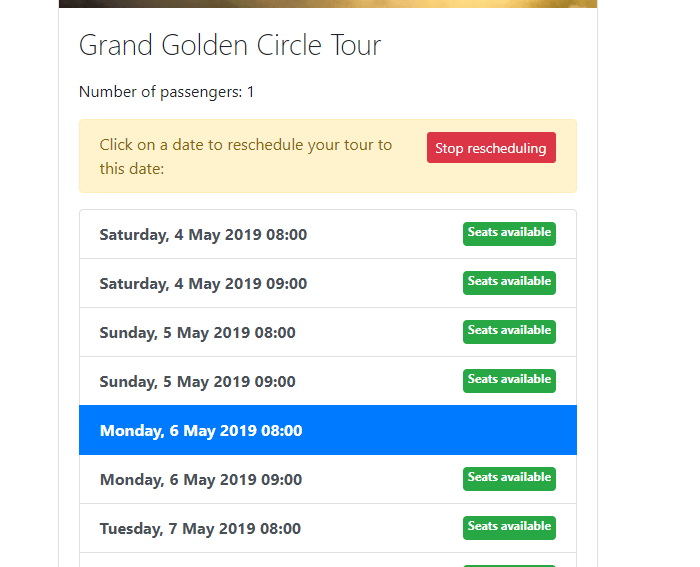Select Saturday, 4 May 2019 09:00 date
The image size is (700, 567).
pyautogui.click(x=328, y=283)
